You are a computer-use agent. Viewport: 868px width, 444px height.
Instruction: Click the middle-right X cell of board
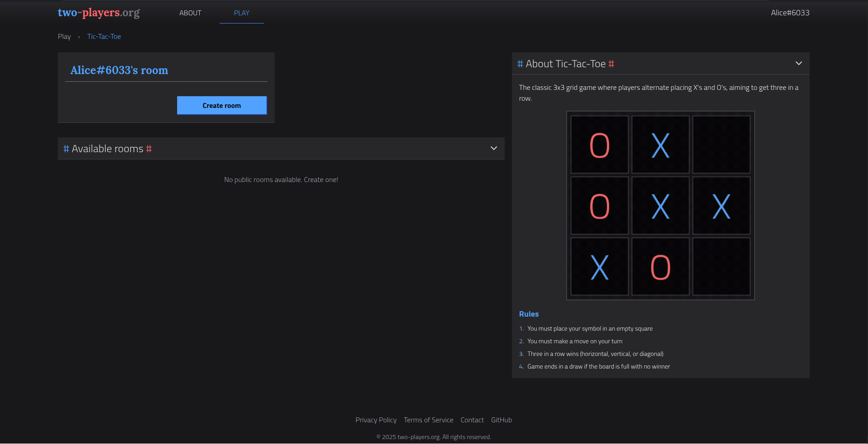721,206
